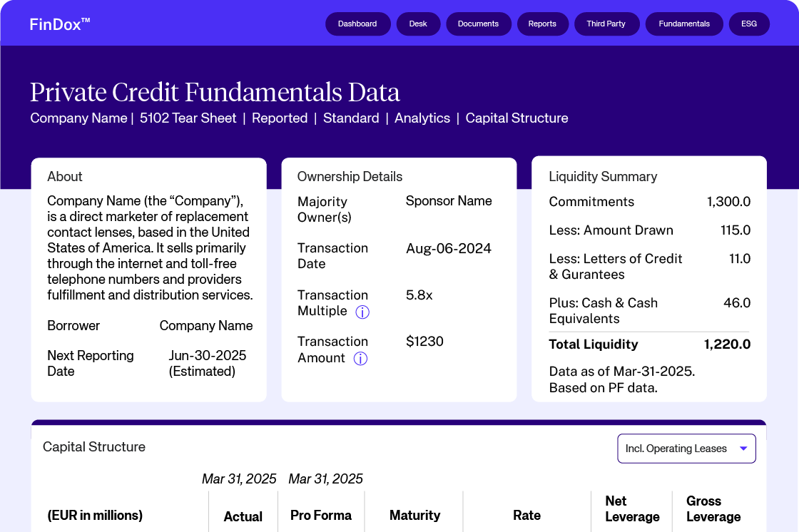Switch to the Analytics tab
The width and height of the screenshot is (799, 532).
tap(422, 118)
